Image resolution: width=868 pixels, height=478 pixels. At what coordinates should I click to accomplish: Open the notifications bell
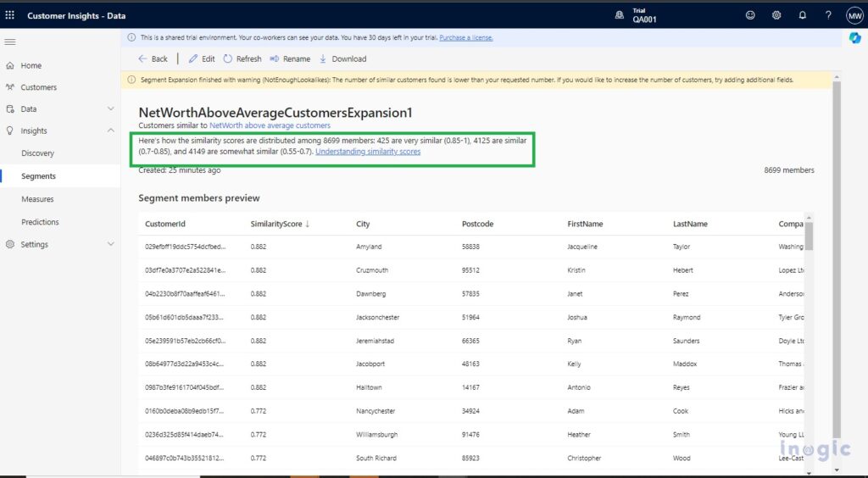[802, 15]
